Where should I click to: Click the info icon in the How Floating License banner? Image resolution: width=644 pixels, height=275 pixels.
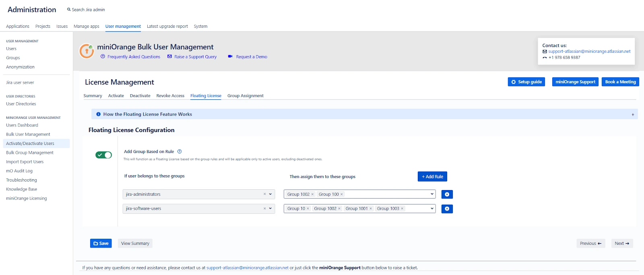98,114
